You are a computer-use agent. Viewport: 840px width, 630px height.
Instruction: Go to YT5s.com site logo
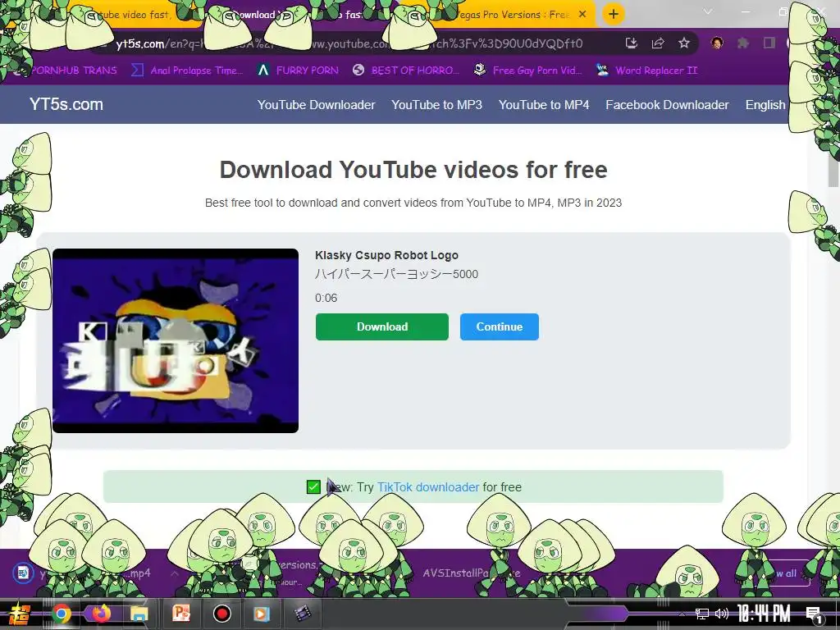pyautogui.click(x=66, y=104)
